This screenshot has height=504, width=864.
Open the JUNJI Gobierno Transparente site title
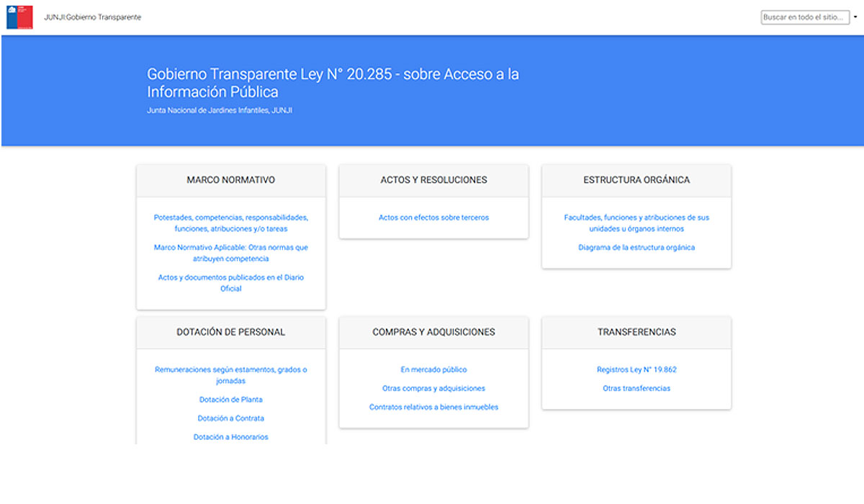92,17
